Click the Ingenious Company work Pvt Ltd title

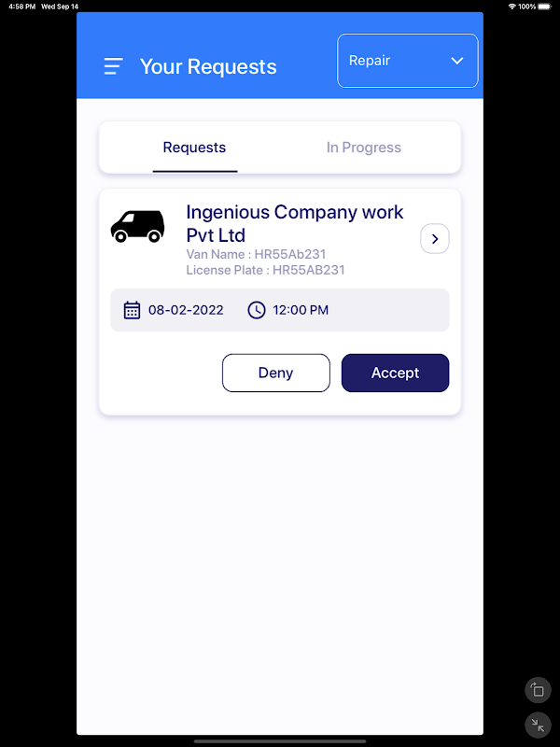point(295,224)
